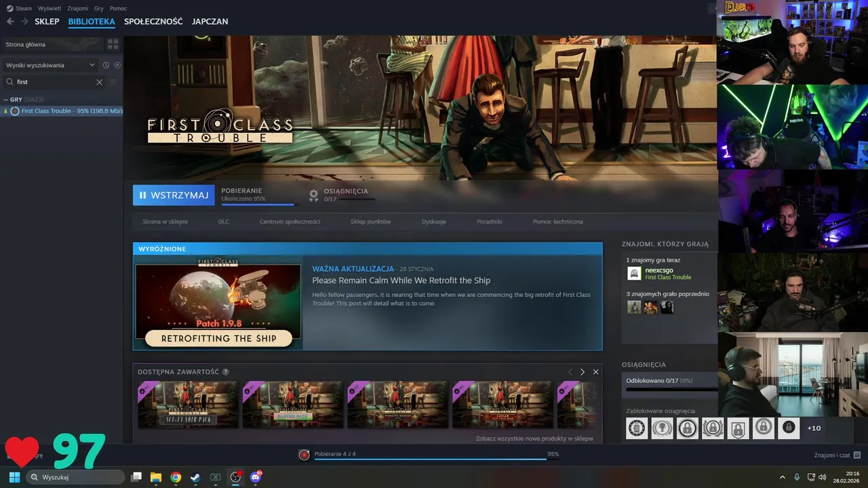This screenshot has width=868, height=488.
Task: Show next DLC items arrow
Action: tap(582, 371)
